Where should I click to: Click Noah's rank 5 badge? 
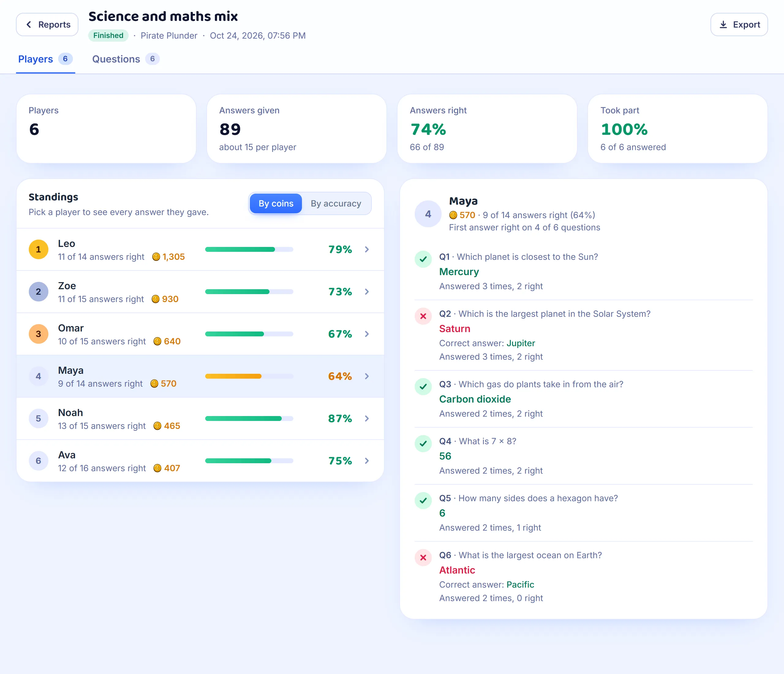[39, 418]
